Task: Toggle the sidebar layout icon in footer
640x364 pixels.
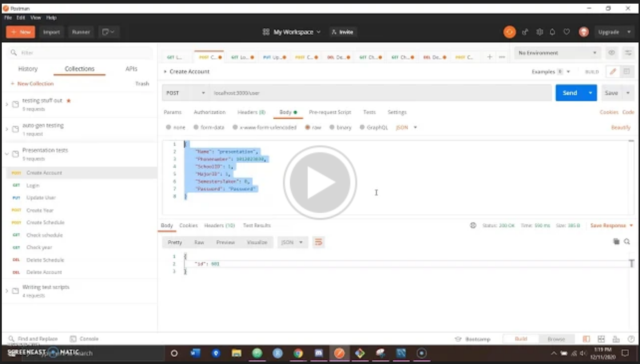Action: [586, 339]
